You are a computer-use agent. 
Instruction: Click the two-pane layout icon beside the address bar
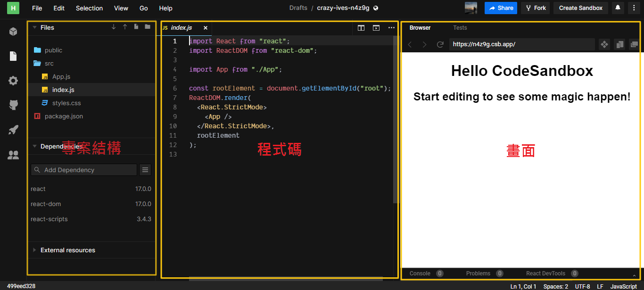pyautogui.click(x=619, y=44)
